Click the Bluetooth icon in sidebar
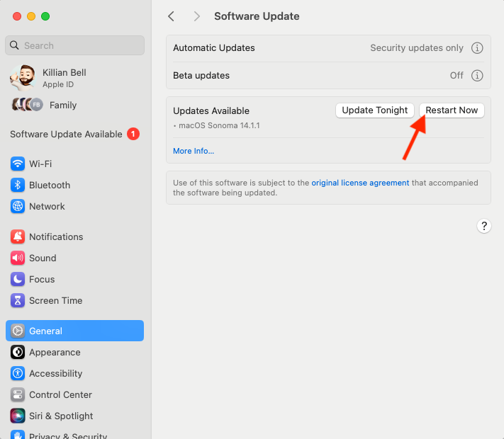The width and height of the screenshot is (504, 439). (x=18, y=185)
